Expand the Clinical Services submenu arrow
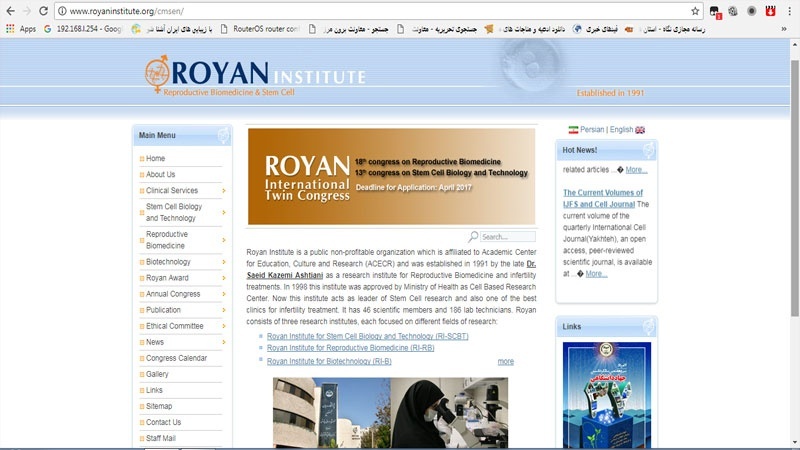 tap(224, 190)
